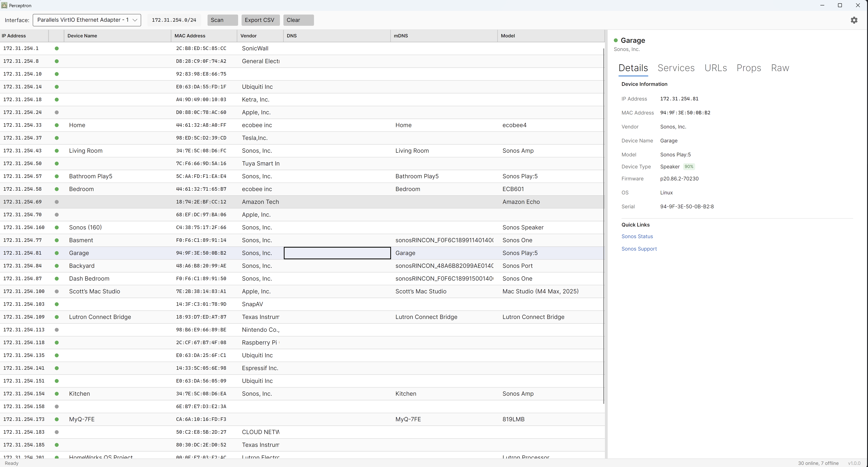Viewport: 868px width, 467px height.
Task: Click gray offline dot for 172.31.254.24
Action: point(57,112)
